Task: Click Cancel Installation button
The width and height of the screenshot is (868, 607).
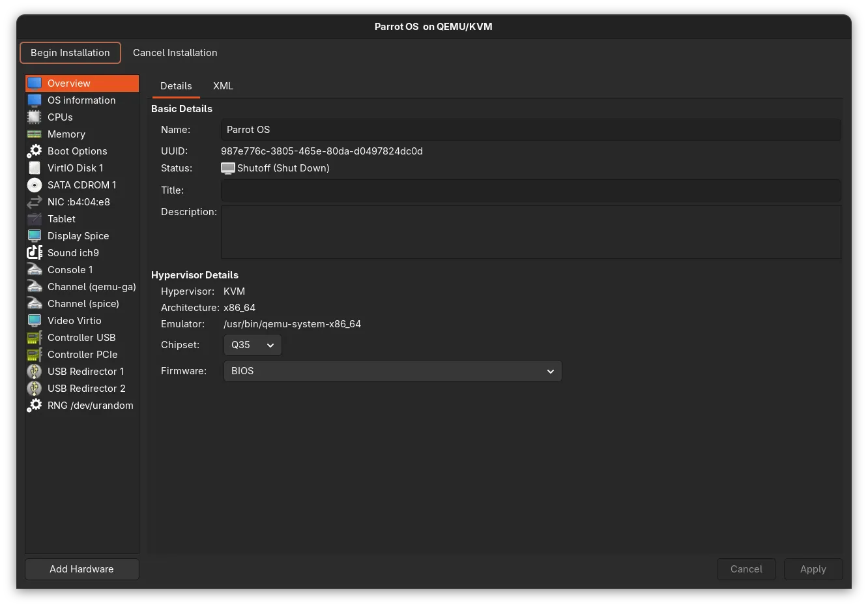Action: coord(175,53)
